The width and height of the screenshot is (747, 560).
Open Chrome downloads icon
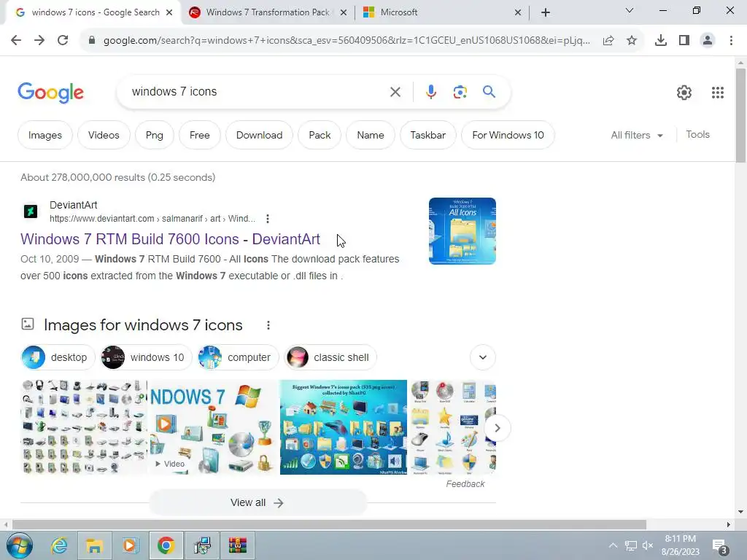[x=661, y=41]
